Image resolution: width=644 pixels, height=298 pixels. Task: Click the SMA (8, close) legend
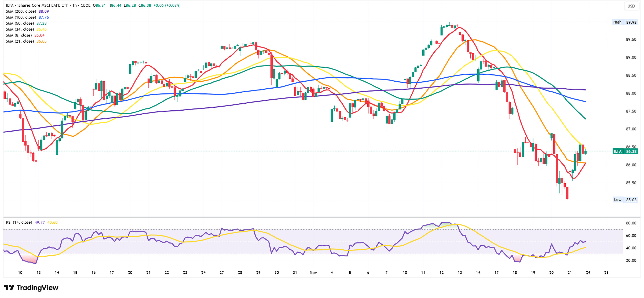coord(19,35)
